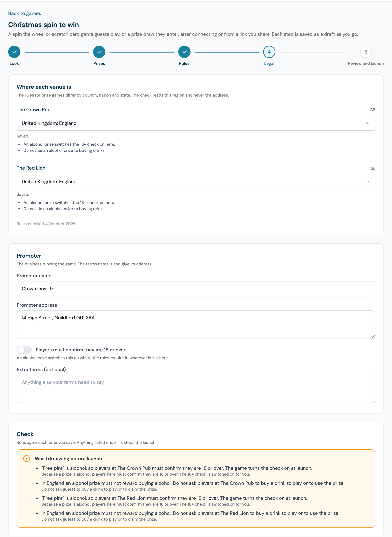Click the info icon beside Worth knowing before launch
392x537 pixels.
tap(27, 458)
